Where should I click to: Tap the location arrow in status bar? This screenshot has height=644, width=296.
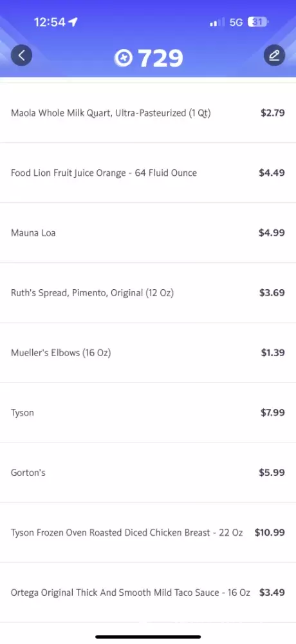click(x=73, y=22)
